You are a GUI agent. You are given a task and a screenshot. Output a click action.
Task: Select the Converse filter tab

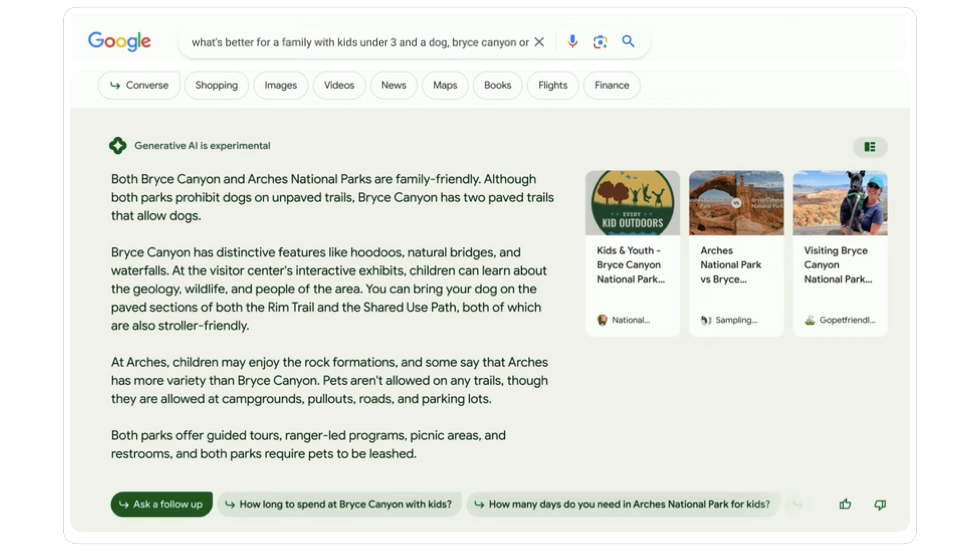139,85
